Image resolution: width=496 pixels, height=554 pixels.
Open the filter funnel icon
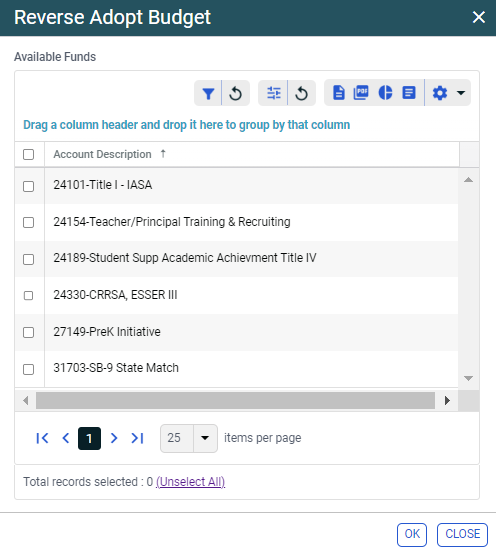point(208,93)
